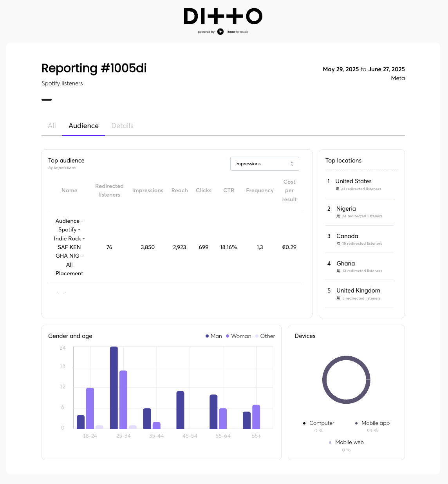Click Nigeria in Top locations
The width and height of the screenshot is (448, 484).
pyautogui.click(x=346, y=209)
